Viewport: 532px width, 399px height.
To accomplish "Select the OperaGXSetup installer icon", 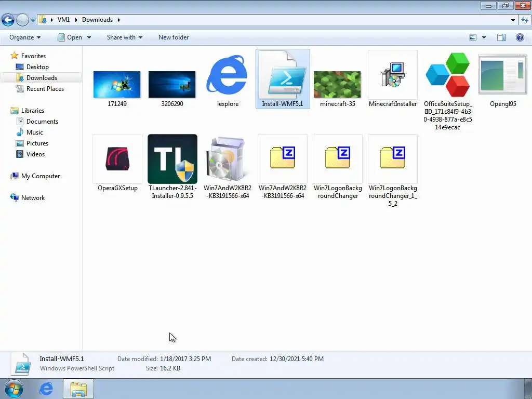I will (x=117, y=159).
